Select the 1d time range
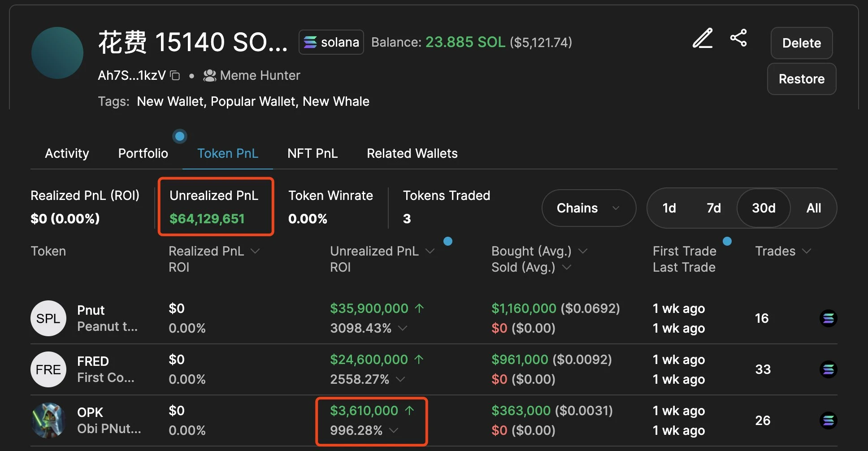Screen dimensions: 868x451 669,208
